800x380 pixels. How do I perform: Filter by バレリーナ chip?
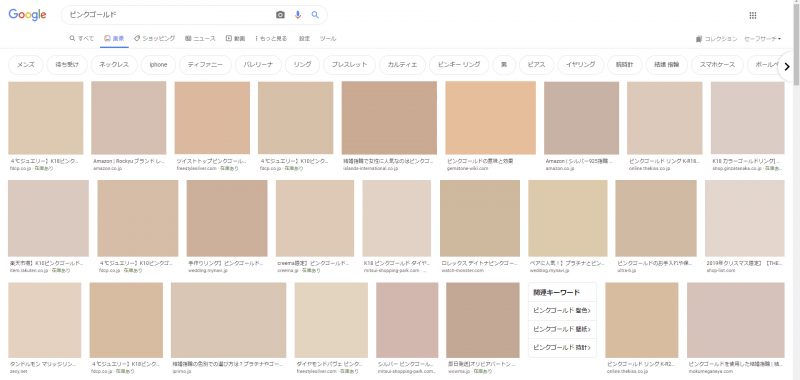click(x=258, y=65)
